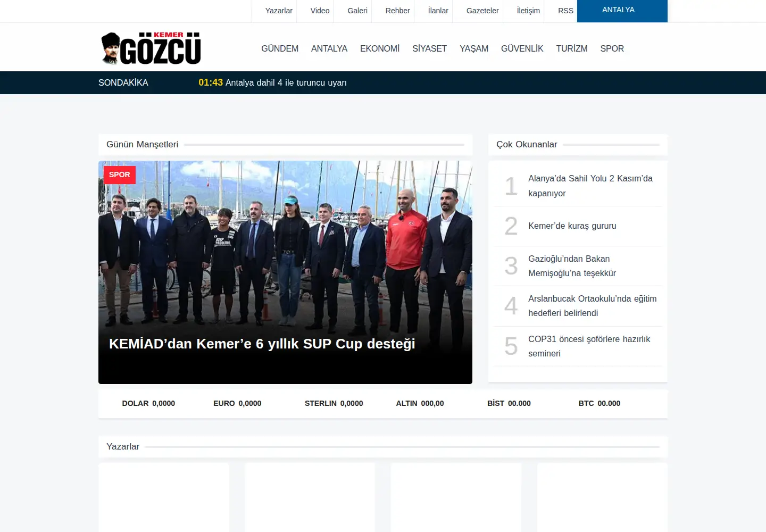
Task: Click the SONDAKİKA label
Action: pyautogui.click(x=123, y=82)
